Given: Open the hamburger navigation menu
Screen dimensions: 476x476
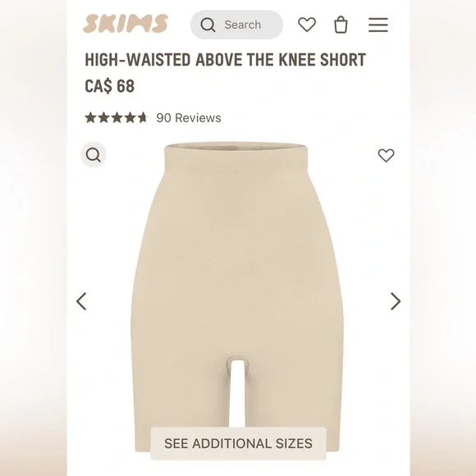Looking at the screenshot, I should 378,25.
